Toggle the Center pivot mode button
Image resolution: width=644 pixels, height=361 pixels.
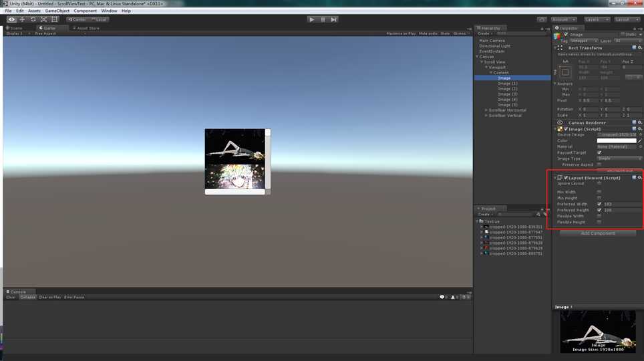77,19
